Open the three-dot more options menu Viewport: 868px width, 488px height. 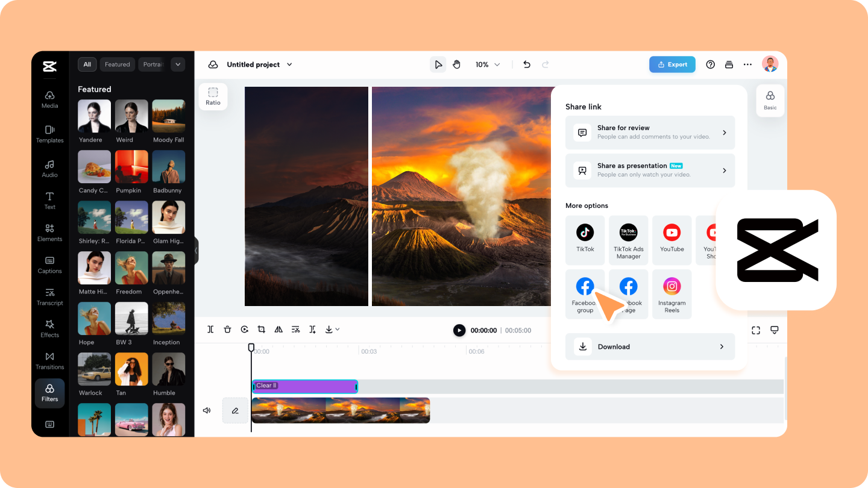click(747, 64)
